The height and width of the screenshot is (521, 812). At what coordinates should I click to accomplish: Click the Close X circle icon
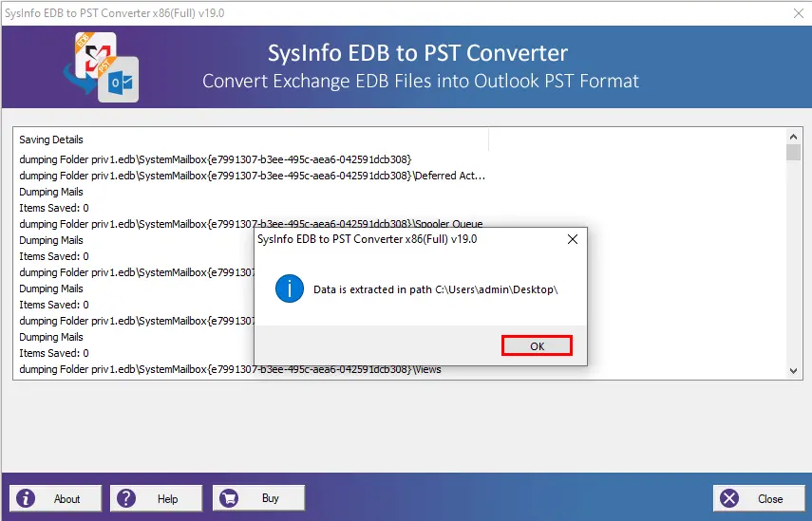[729, 498]
